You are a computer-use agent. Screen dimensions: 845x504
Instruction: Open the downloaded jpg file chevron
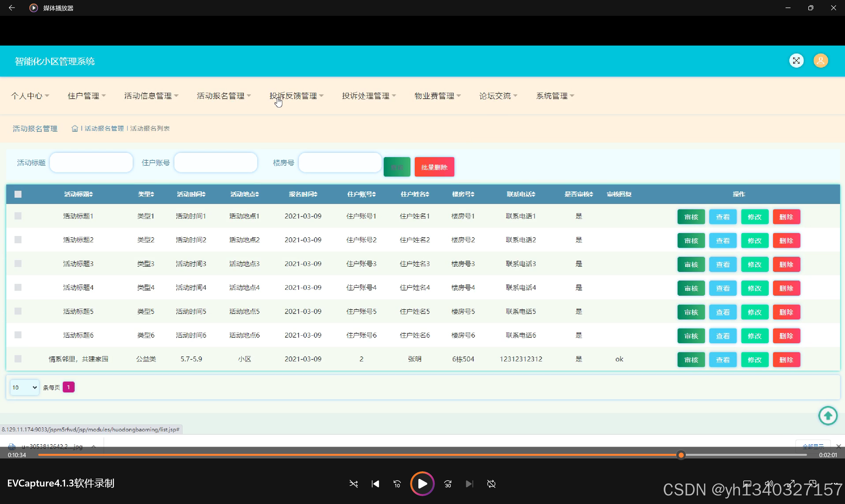pyautogui.click(x=94, y=447)
